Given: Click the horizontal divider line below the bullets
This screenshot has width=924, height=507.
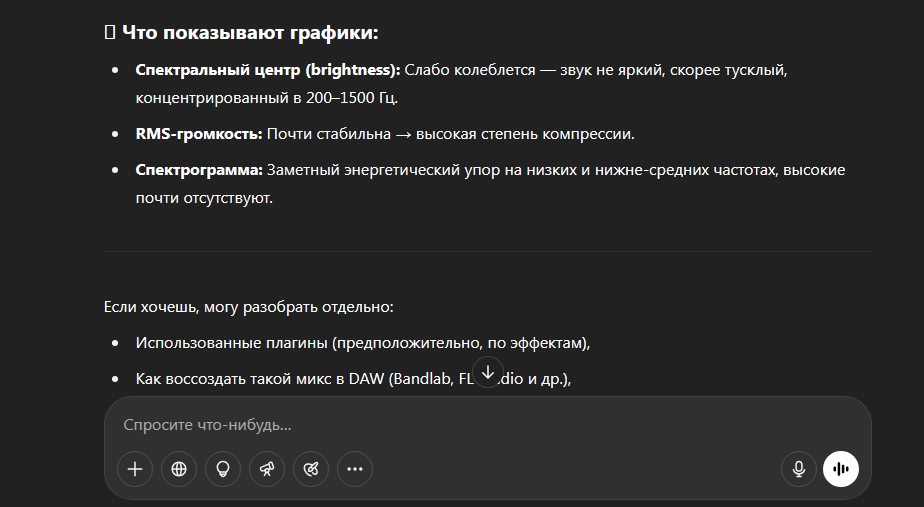Looking at the screenshot, I should coord(488,252).
